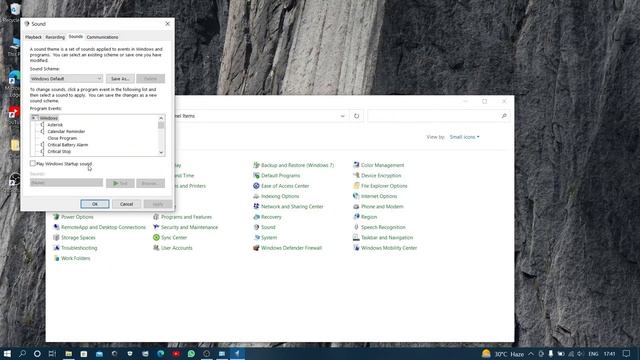Viewport: 640px width, 360px height.
Task: Click the Save As button
Action: (x=120, y=78)
